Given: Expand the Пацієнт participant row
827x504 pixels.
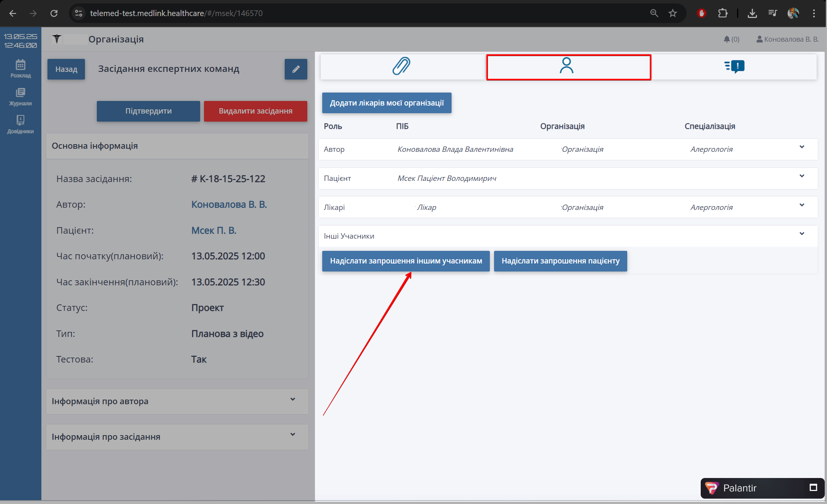Looking at the screenshot, I should [x=802, y=176].
